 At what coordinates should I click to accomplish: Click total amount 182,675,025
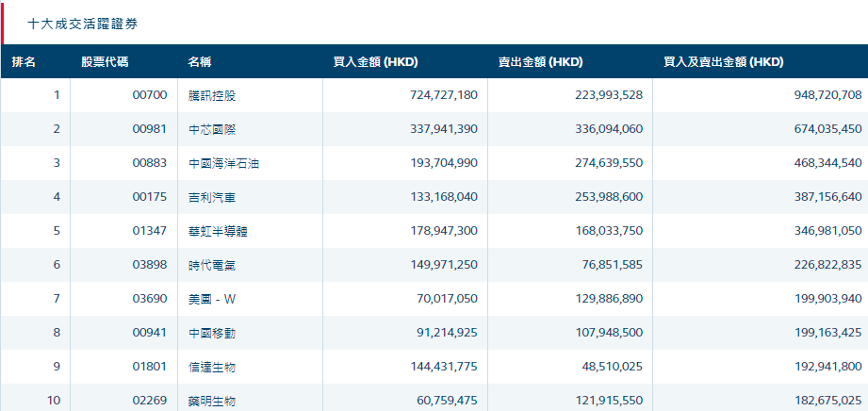point(828,400)
